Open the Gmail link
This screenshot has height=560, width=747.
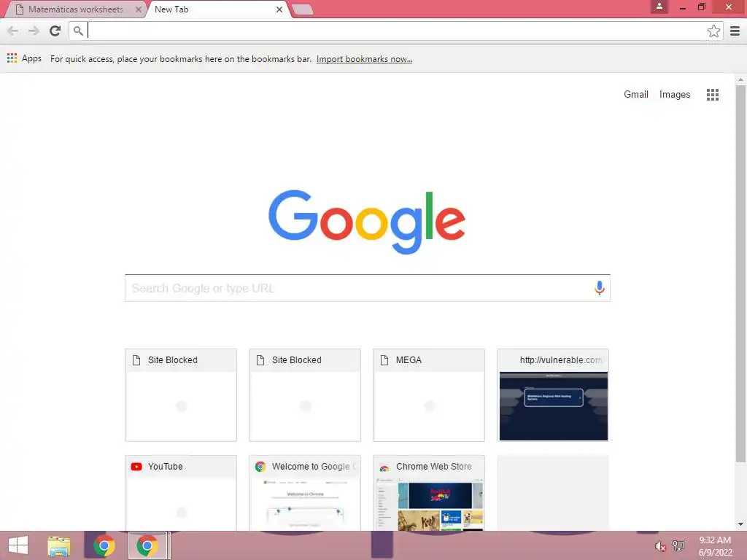pyautogui.click(x=636, y=94)
